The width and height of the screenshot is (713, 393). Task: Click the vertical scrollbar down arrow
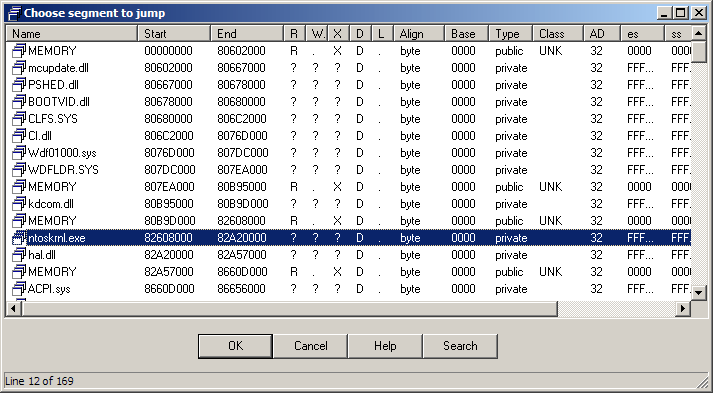click(699, 292)
